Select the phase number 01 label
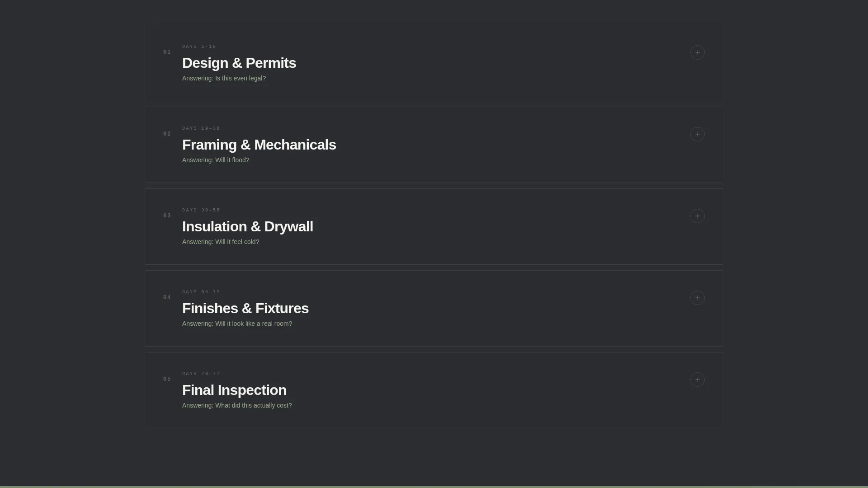The image size is (868, 488). click(x=167, y=52)
